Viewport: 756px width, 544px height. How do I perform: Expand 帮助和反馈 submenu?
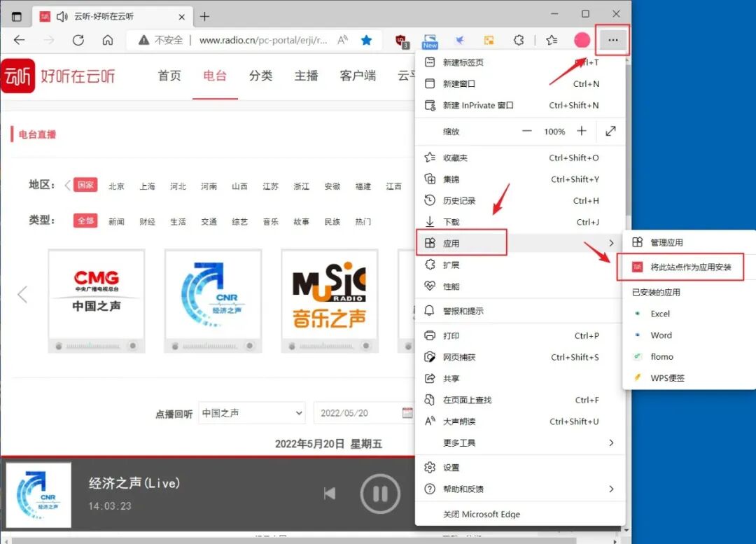(x=519, y=489)
